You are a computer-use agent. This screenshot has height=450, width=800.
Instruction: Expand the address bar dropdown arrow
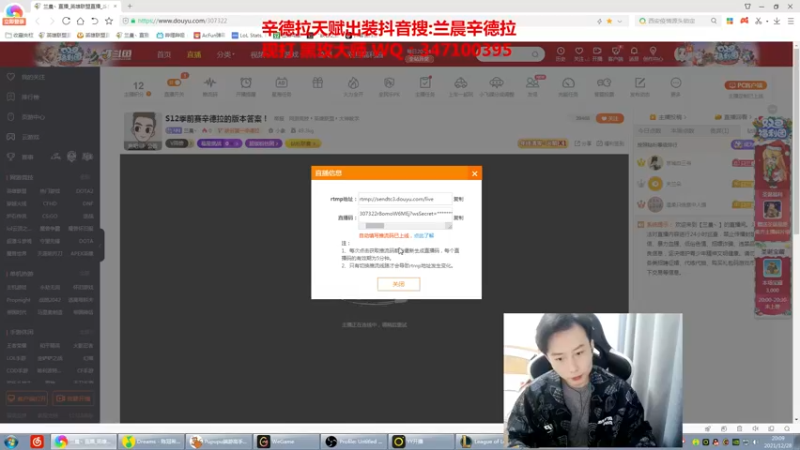619,21
